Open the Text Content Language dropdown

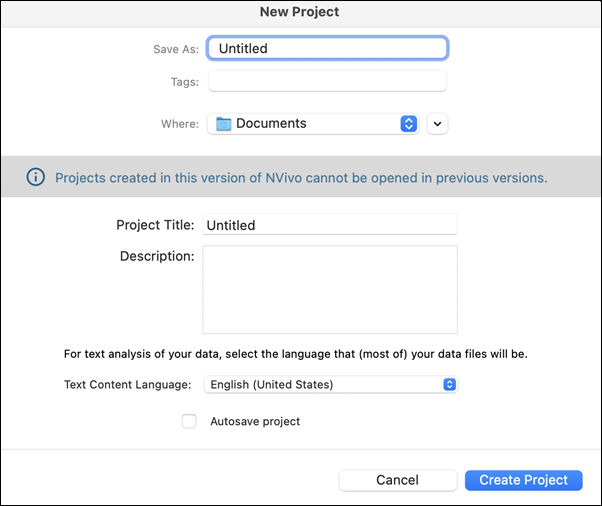pyautogui.click(x=331, y=384)
